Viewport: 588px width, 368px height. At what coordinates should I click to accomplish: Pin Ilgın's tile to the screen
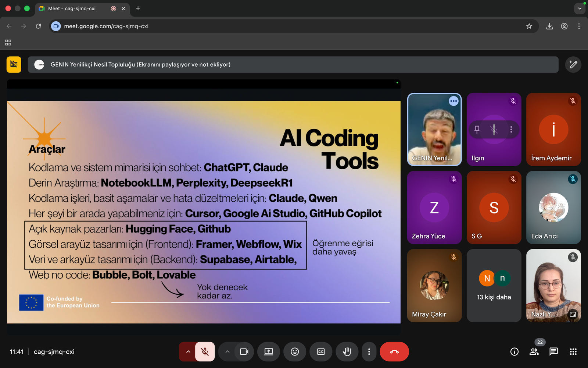coord(477,130)
